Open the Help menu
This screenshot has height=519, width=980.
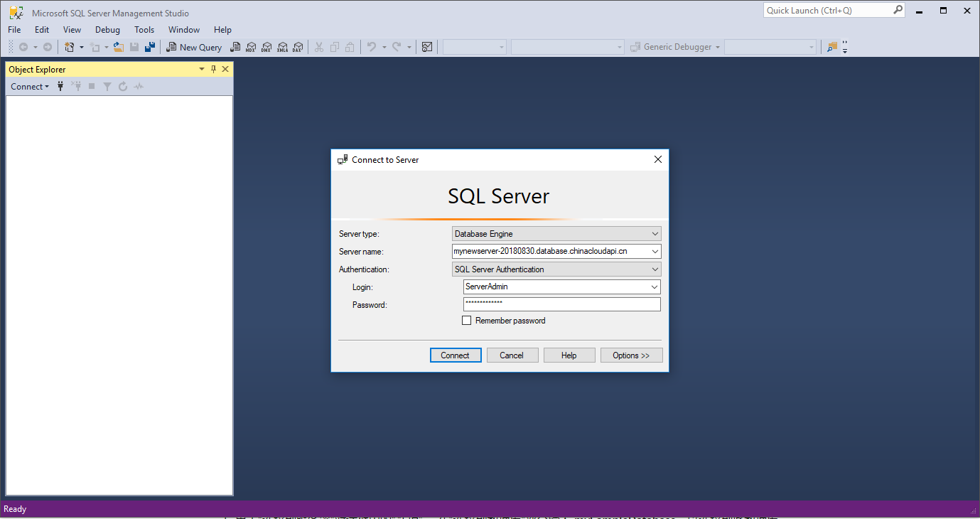pos(222,30)
